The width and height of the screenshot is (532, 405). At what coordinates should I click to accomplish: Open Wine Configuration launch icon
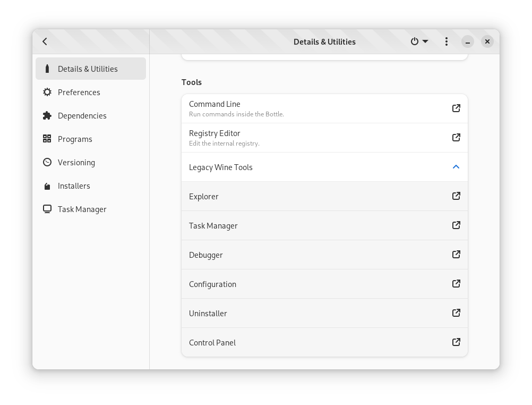(x=456, y=284)
